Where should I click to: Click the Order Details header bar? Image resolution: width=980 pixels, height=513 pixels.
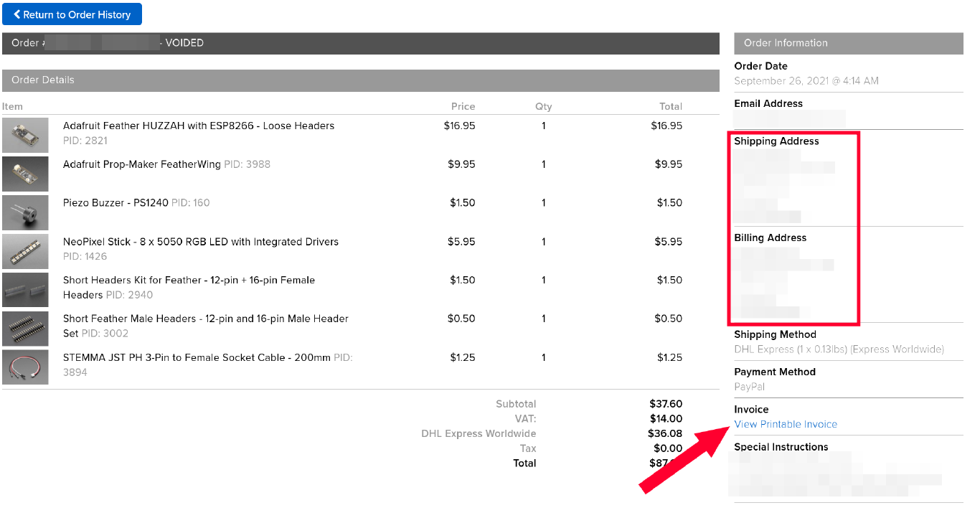pyautogui.click(x=359, y=80)
